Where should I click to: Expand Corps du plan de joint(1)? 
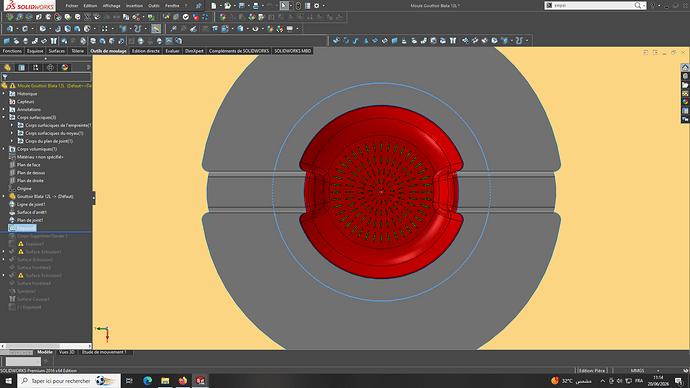pos(12,141)
